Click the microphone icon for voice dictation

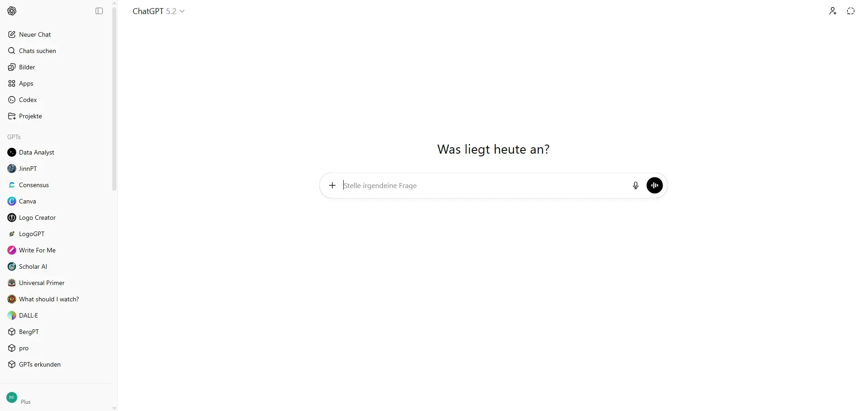pyautogui.click(x=635, y=185)
